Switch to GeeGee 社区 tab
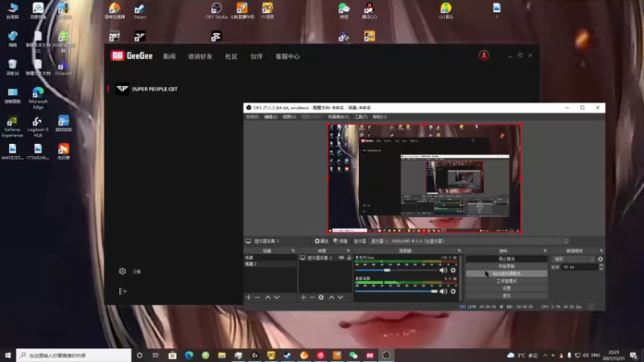The height and width of the screenshot is (362, 644). click(x=231, y=56)
